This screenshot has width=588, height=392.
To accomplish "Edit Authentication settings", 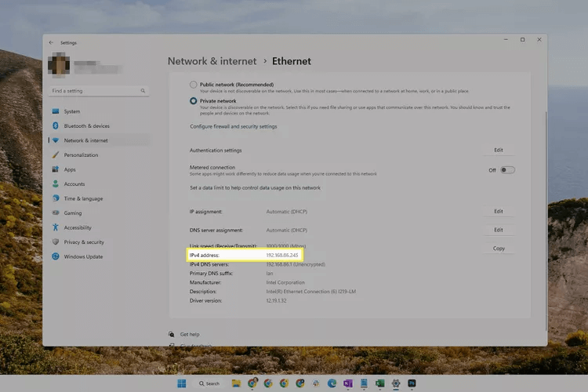I will coord(499,150).
